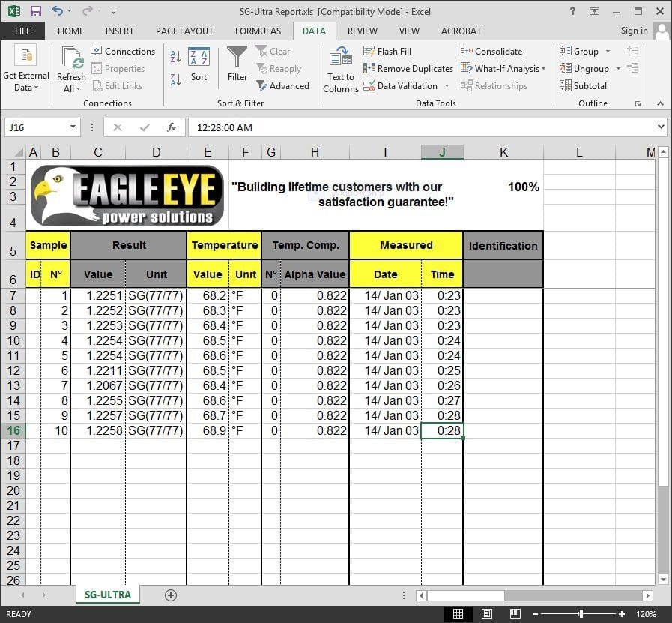Switch to Normal view in status bar
672x623 pixels.
click(x=458, y=614)
